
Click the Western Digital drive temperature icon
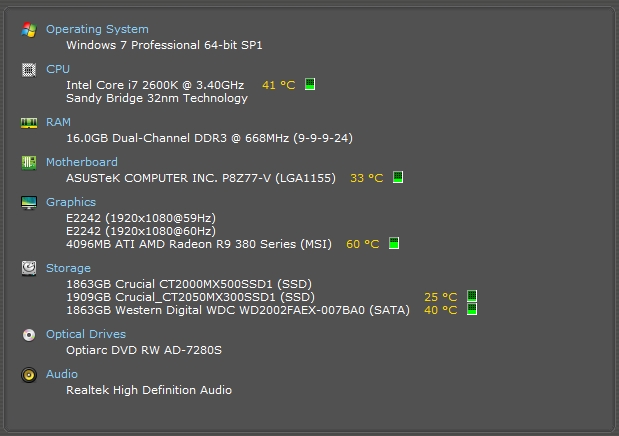click(x=472, y=310)
